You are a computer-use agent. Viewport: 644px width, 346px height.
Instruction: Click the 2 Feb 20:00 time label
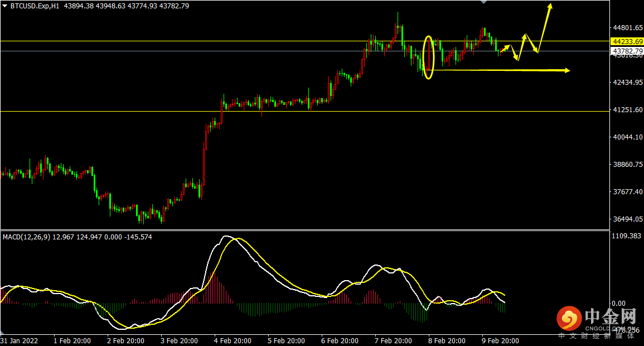[x=125, y=341]
